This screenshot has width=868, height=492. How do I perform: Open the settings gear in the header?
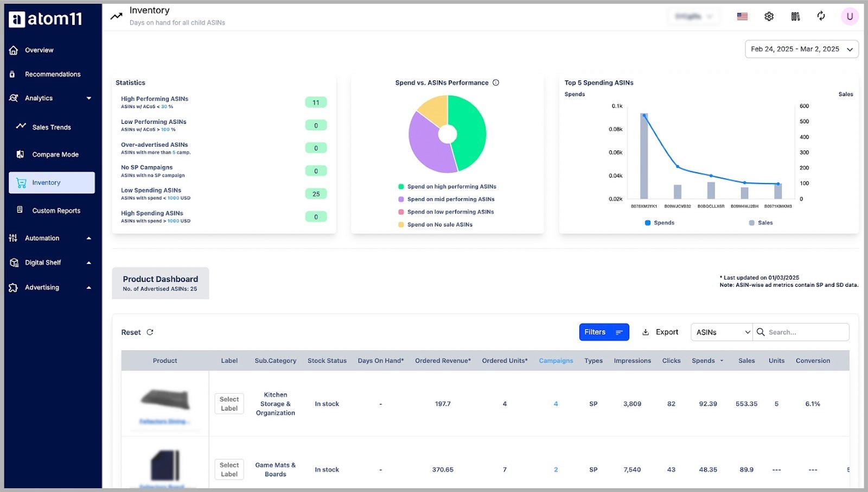click(769, 16)
